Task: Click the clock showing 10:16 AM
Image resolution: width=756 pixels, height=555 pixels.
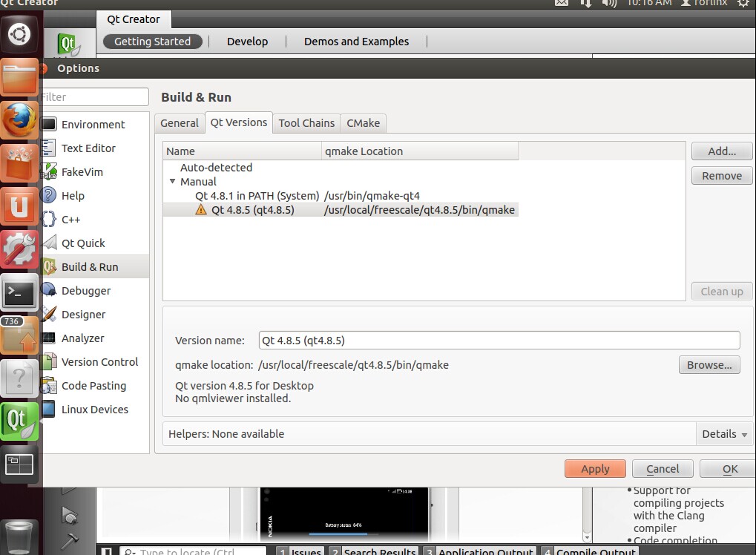Action: [x=649, y=3]
